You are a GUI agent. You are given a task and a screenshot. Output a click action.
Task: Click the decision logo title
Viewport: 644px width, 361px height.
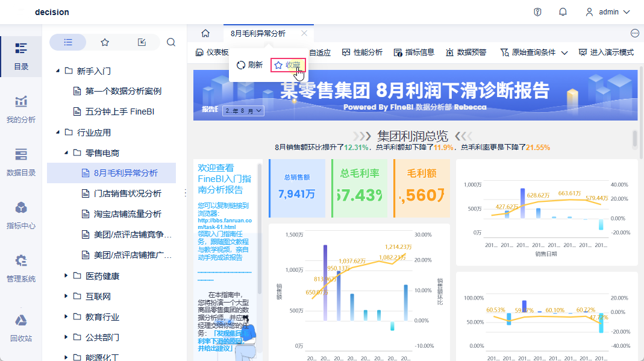click(52, 12)
